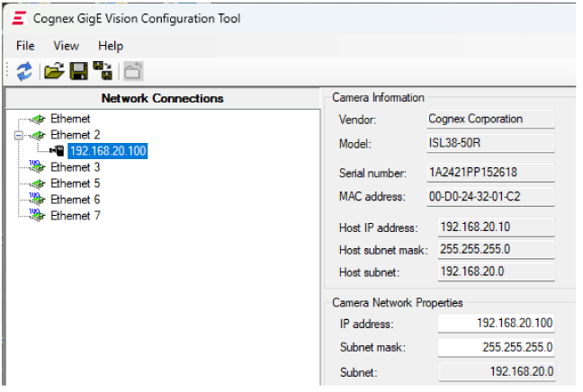583x392 pixels.
Task: Click the Open folder toolbar icon
Action: pyautogui.click(x=55, y=72)
